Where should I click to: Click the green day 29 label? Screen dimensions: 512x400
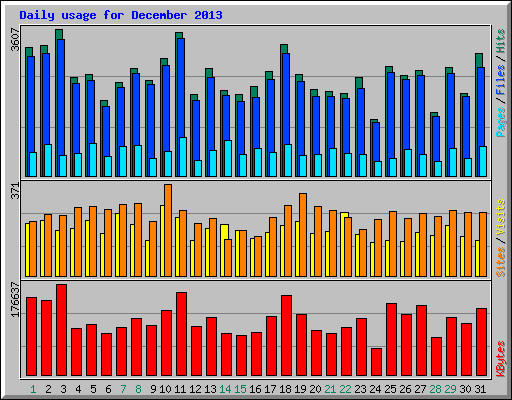tap(450, 389)
